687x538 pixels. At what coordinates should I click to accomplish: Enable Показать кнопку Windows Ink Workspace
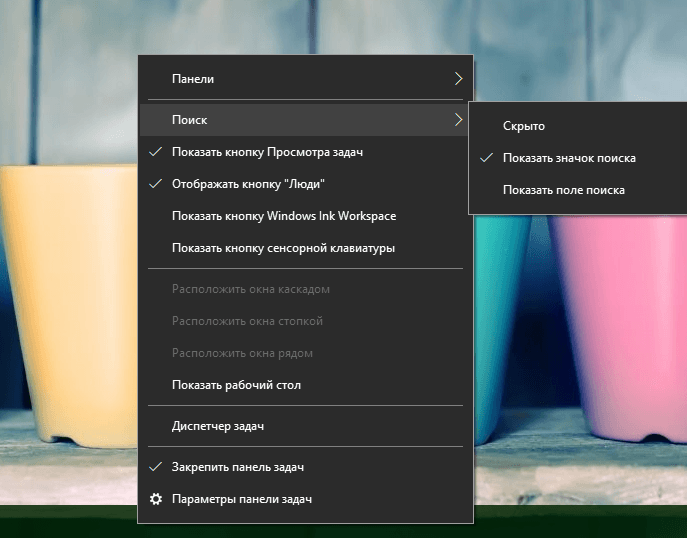[x=305, y=216]
